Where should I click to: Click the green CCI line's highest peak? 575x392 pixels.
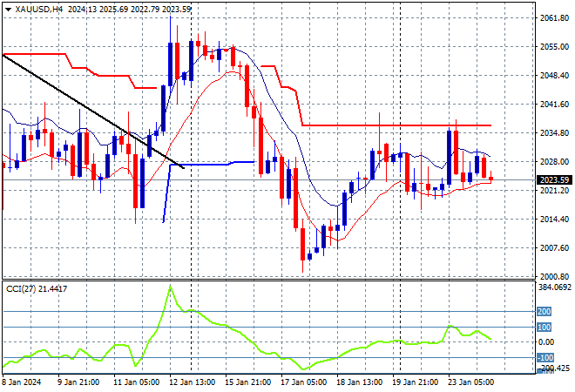click(x=170, y=287)
